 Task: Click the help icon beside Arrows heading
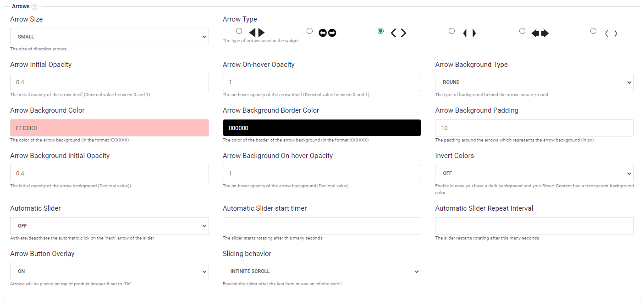34,7
